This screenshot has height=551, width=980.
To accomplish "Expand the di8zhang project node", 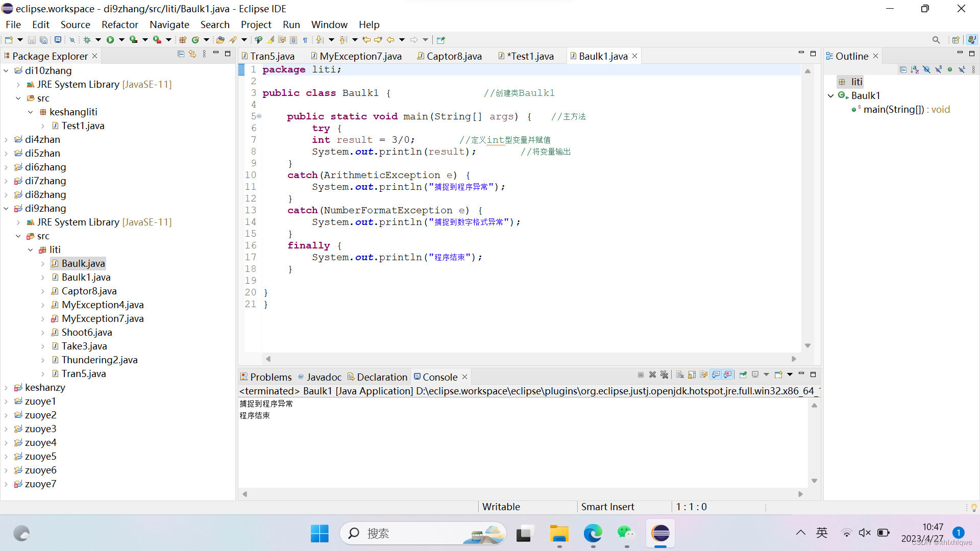I will (6, 195).
